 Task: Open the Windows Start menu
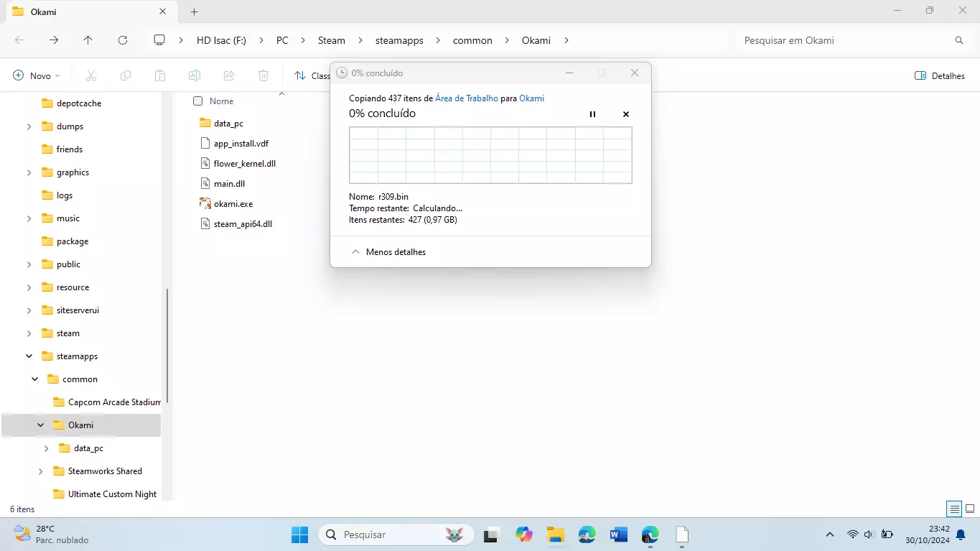(x=299, y=534)
